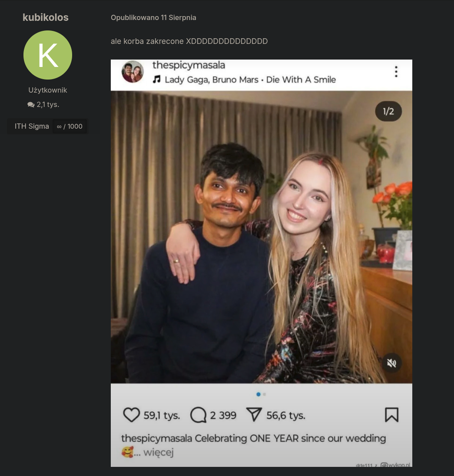Click the green K user avatar
Screen dimensions: 454x476
[x=48, y=55]
